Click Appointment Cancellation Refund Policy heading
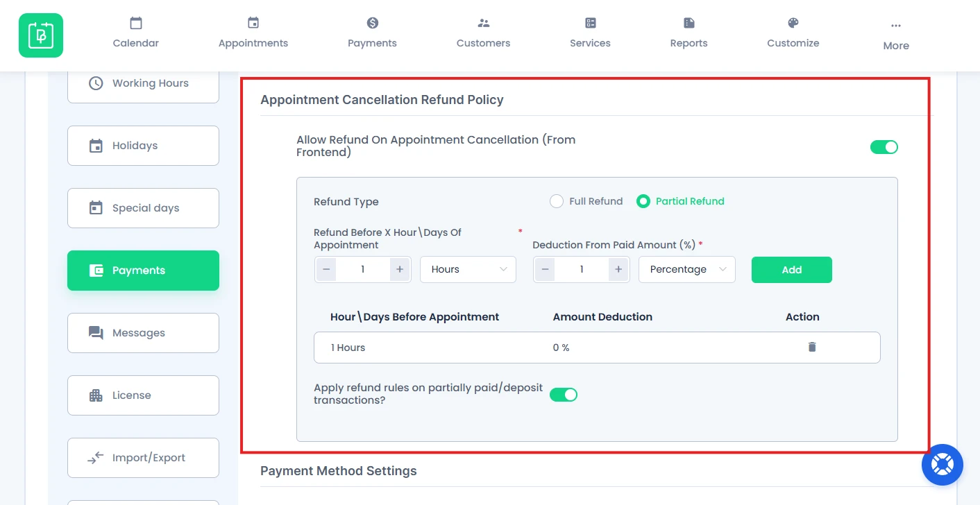 pos(382,100)
